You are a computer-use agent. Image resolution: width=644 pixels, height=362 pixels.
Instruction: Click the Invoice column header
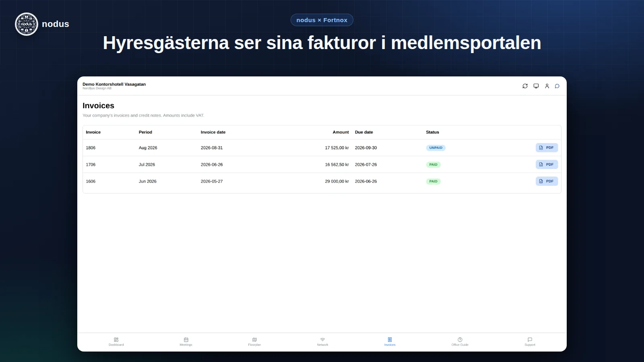click(x=93, y=132)
